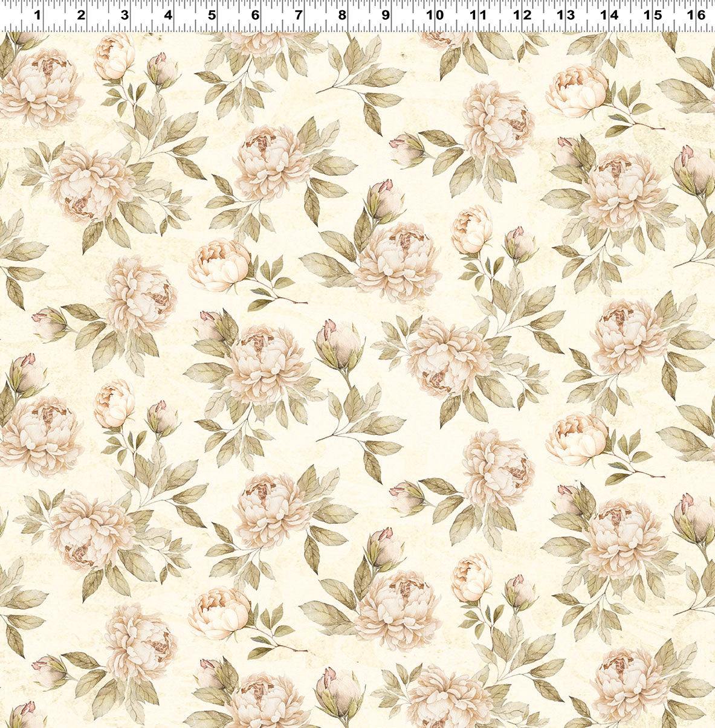Click the number 8 on the ruler
This screenshot has height=728, width=715.
(x=342, y=15)
